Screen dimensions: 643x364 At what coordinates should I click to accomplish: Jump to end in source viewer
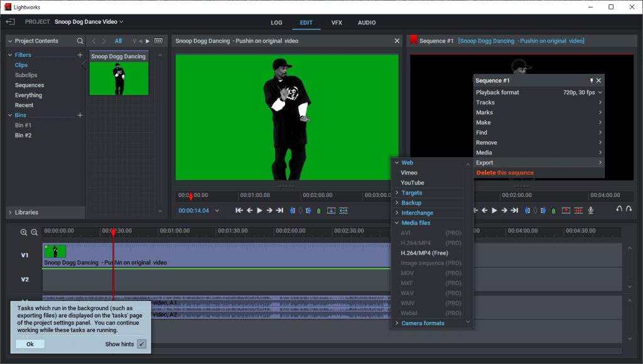(279, 210)
